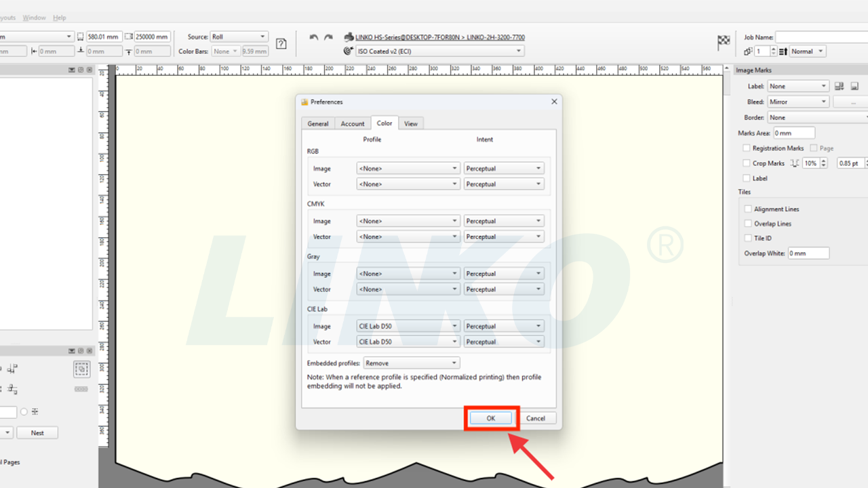Click the align objects icon in lower left panel
Image resolution: width=868 pixels, height=488 pixels.
[13, 369]
